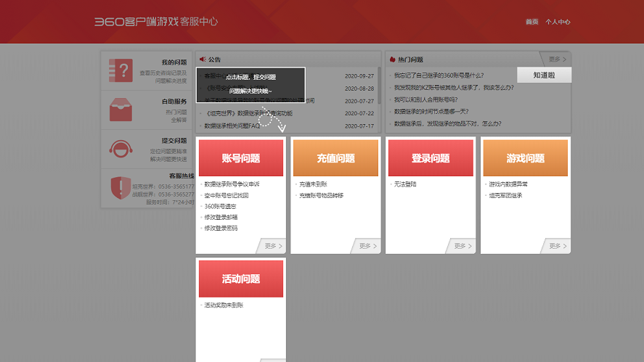
Task: Dismiss the guide with 知道啦 button
Action: point(545,75)
